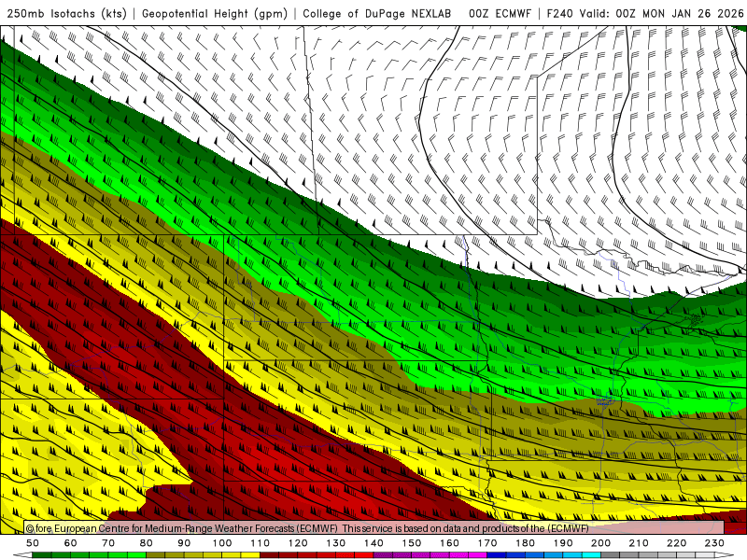Click the brightest yellow swatch just before 110
Image resolution: width=747 pixels, height=560 pixels.
pos(250,555)
